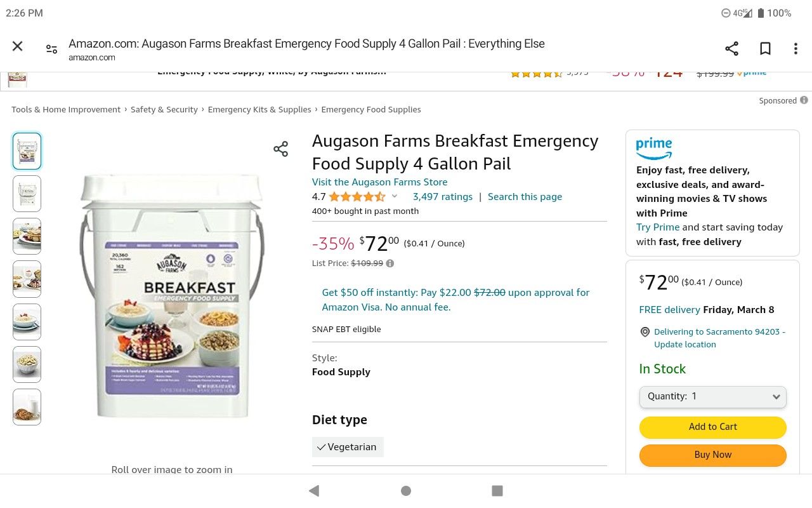Open the Emergency Food Supplies breadcrumb category
Screen dimensions: 812x508
click(371, 109)
